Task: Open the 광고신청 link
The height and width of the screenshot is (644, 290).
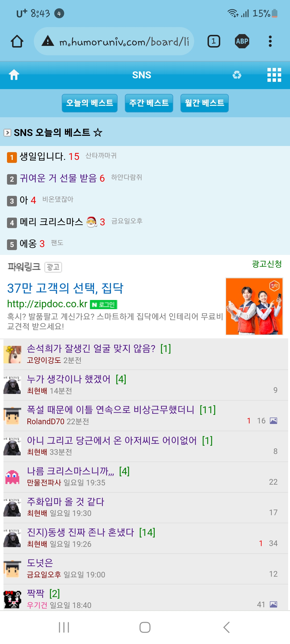Action: tap(267, 264)
